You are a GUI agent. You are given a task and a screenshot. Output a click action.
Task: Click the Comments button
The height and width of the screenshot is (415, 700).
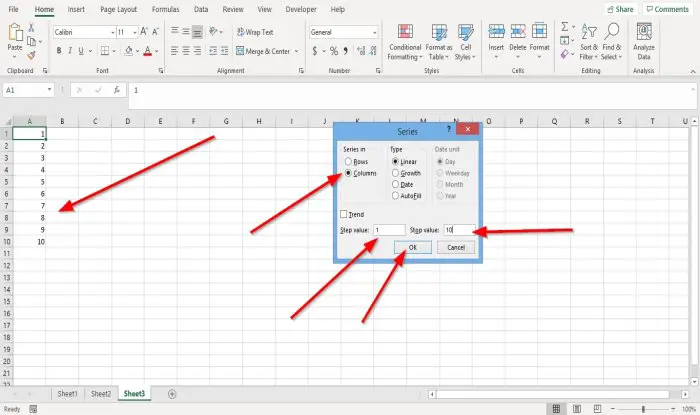coord(668,9)
